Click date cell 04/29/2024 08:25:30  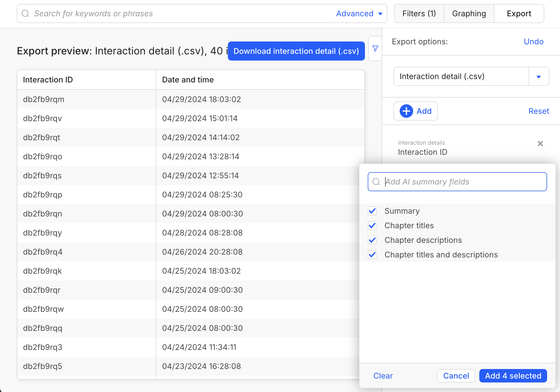202,195
